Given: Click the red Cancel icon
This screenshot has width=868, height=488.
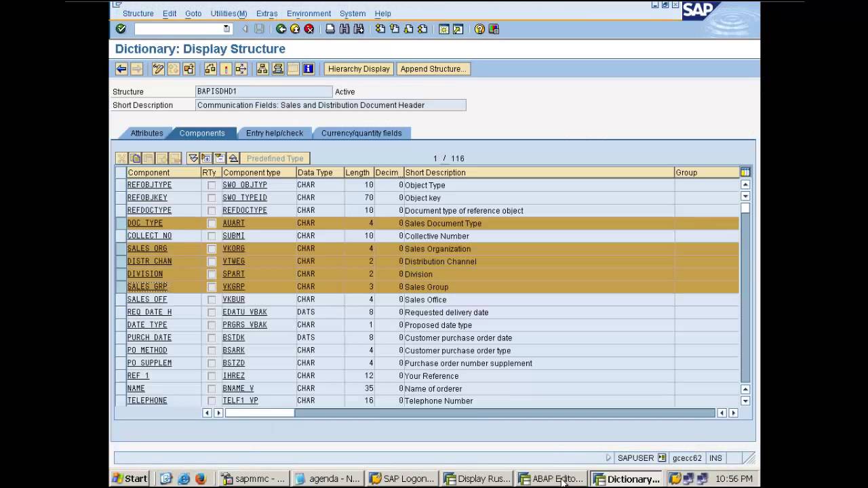Looking at the screenshot, I should tap(309, 29).
